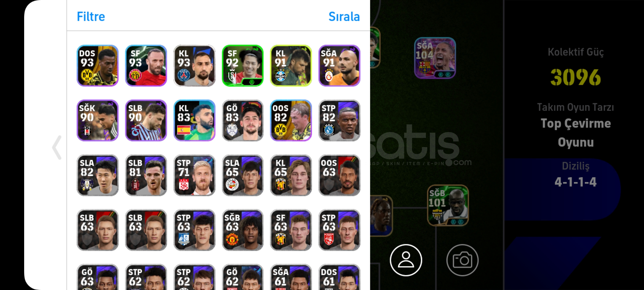Open the Filtre filter options
The image size is (644, 290).
click(91, 17)
